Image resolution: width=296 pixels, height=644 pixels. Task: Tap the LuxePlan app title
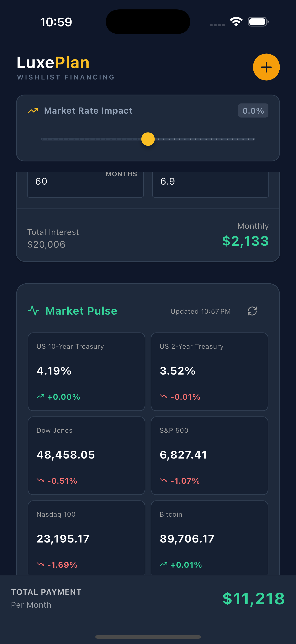point(53,62)
